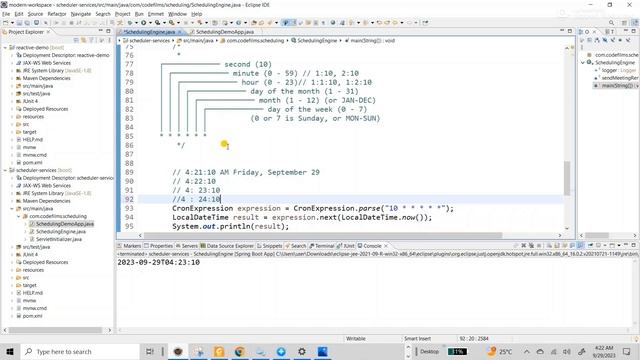Viewport: 640px width, 360px height.
Task: Expand the reactive-demo project node
Action: (x=5, y=48)
